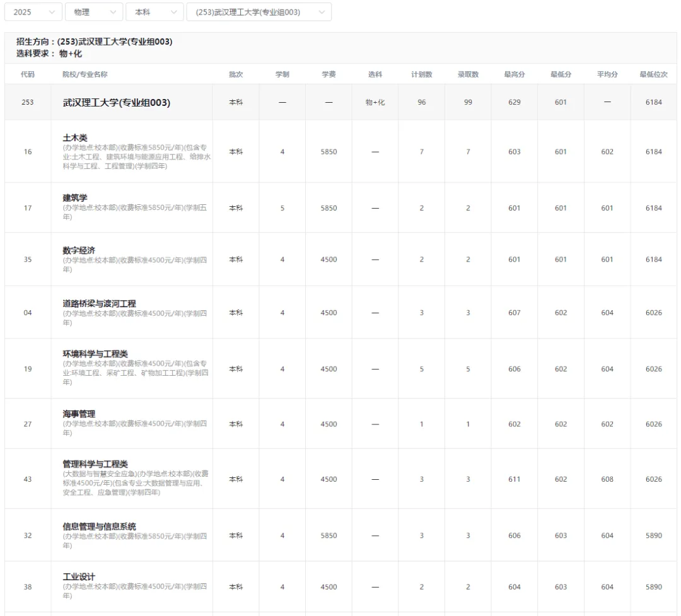This screenshot has width=681, height=616.
Task: Click plan count 7 for 土木类
Action: pos(422,151)
